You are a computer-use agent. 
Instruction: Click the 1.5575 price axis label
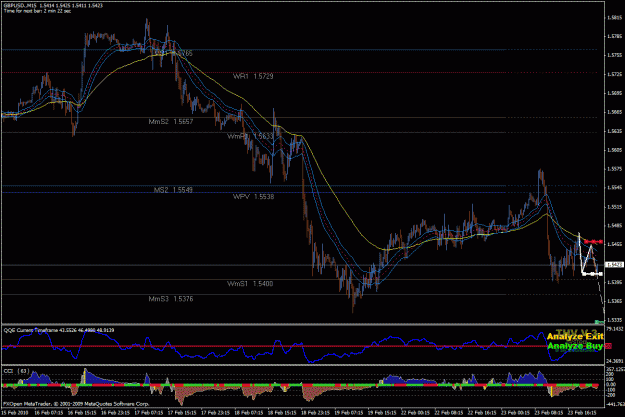(x=614, y=169)
